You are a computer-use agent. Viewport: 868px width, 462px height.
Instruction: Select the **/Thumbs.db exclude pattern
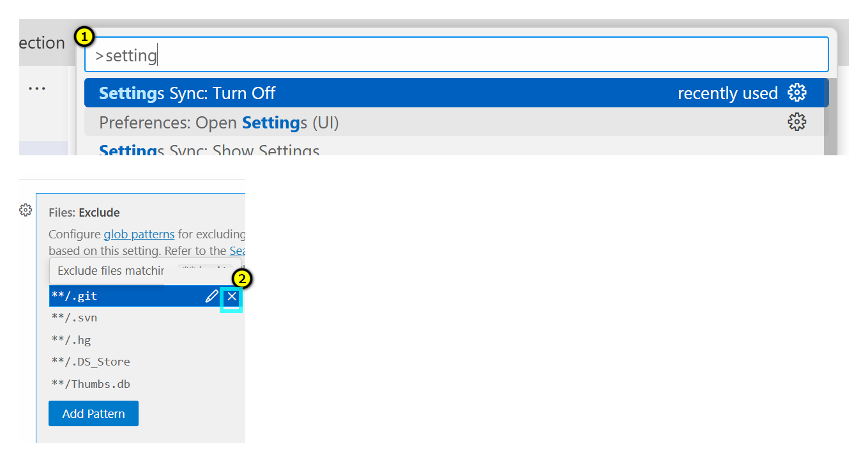tap(91, 384)
